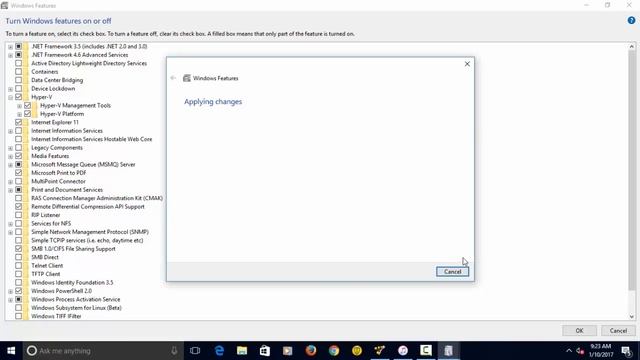Enable Active Directory Lightweight Directory Services checkbox

(18, 63)
